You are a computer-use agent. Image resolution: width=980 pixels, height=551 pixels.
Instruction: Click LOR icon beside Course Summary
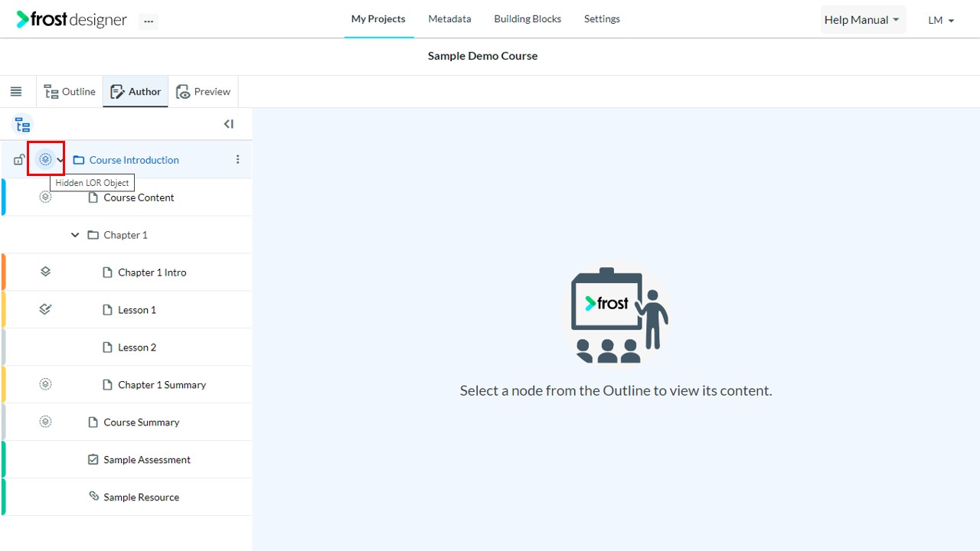click(x=45, y=422)
